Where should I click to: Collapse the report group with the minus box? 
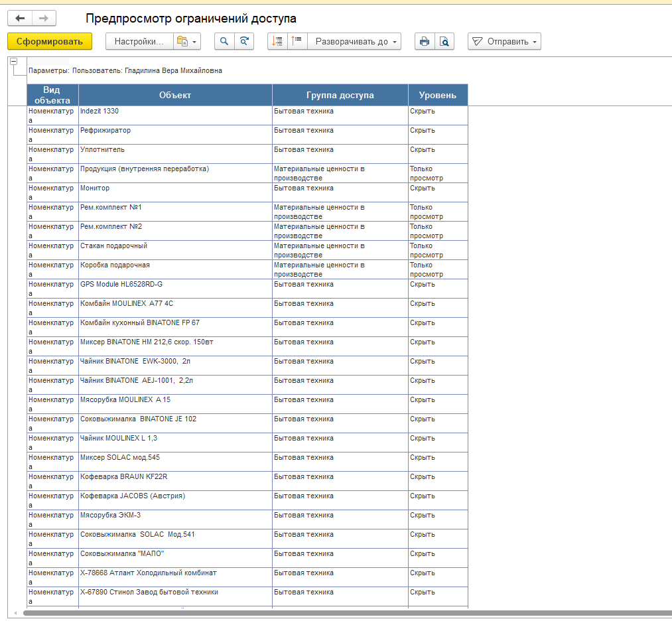pos(14,62)
